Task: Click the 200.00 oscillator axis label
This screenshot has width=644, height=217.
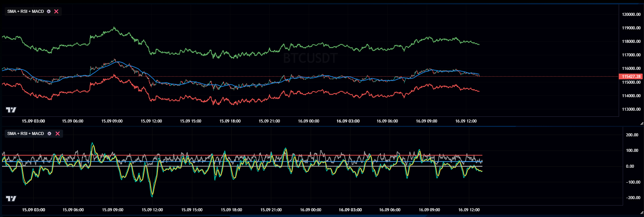Action: click(632, 135)
